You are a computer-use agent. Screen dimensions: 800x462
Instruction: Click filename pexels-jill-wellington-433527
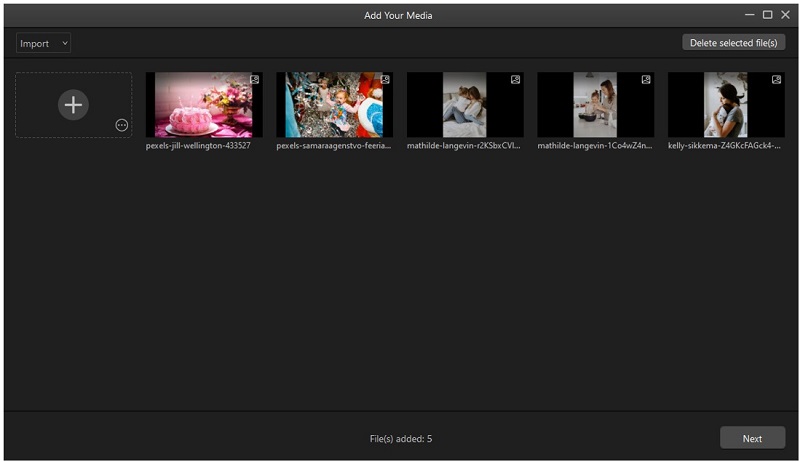pos(198,146)
